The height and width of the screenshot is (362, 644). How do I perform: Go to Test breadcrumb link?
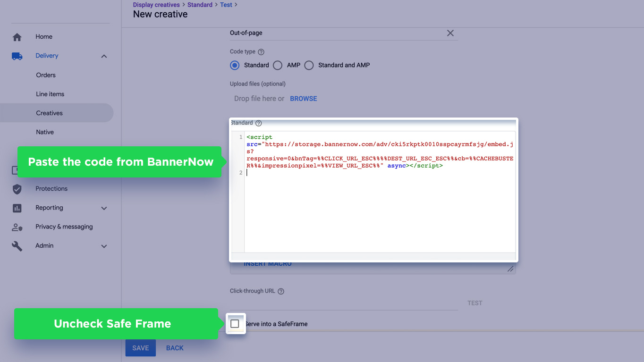[x=226, y=5]
